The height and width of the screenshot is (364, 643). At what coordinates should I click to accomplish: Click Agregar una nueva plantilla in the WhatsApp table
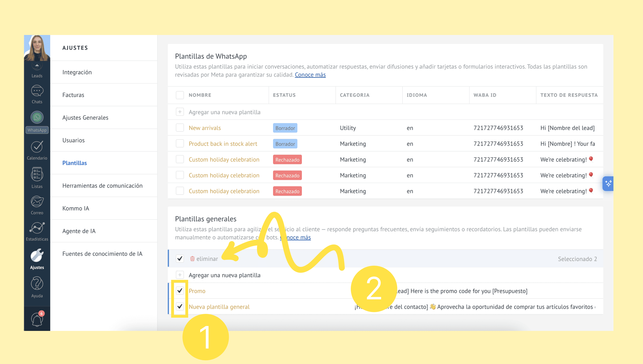[x=225, y=112]
